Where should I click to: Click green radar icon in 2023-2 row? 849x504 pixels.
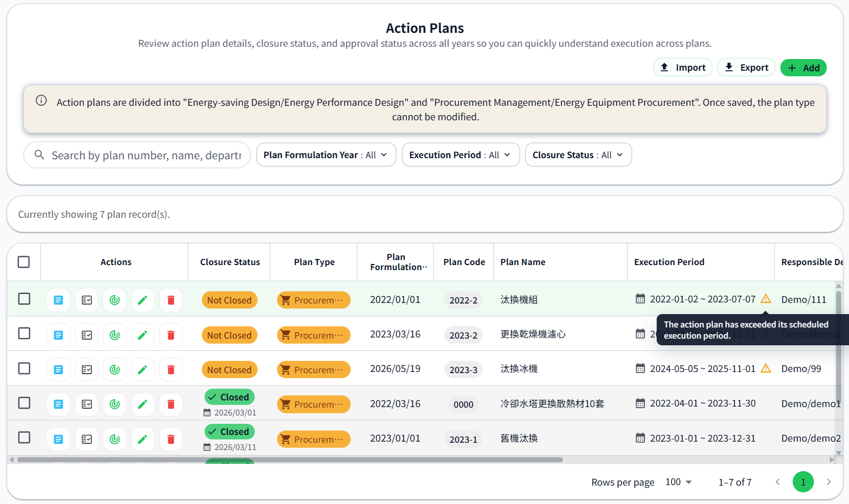point(115,335)
